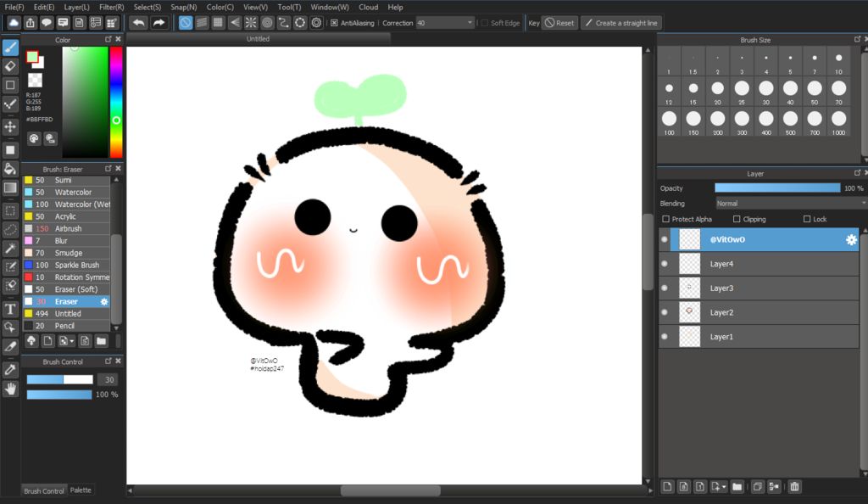Click the brush size value field showing 30

click(x=109, y=380)
